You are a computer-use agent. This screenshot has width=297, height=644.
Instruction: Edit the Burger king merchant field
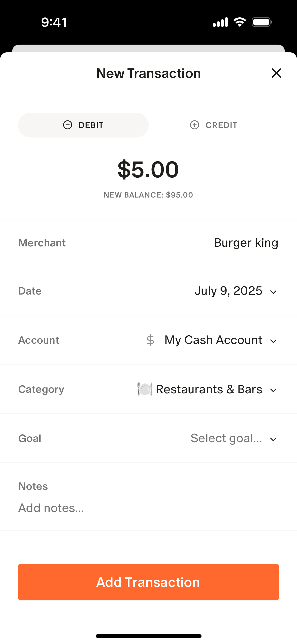click(x=246, y=243)
